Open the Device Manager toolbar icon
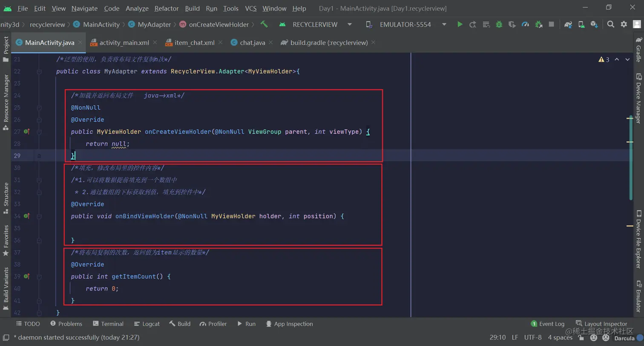Image resolution: width=644 pixels, height=346 pixels. [x=581, y=25]
